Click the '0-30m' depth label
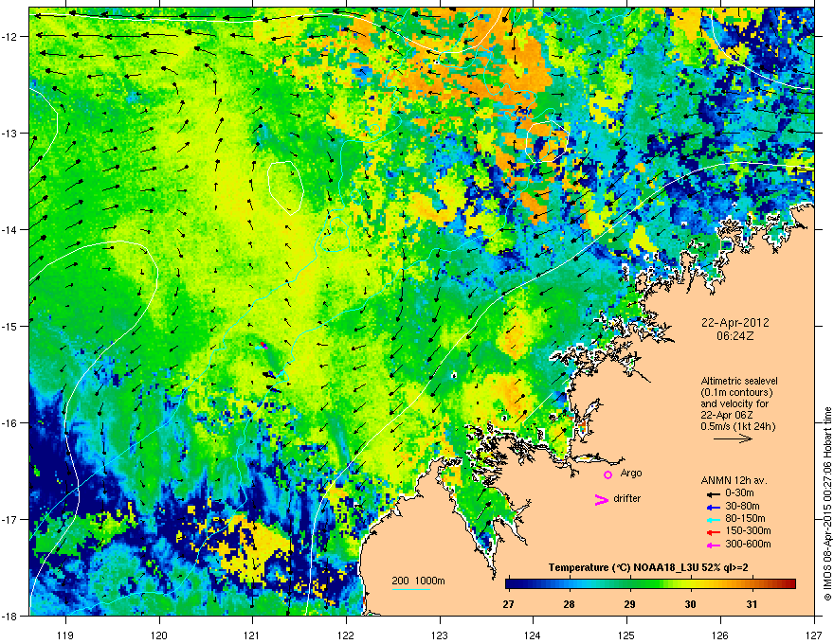Viewport: 834px width, 644px height. (x=739, y=493)
